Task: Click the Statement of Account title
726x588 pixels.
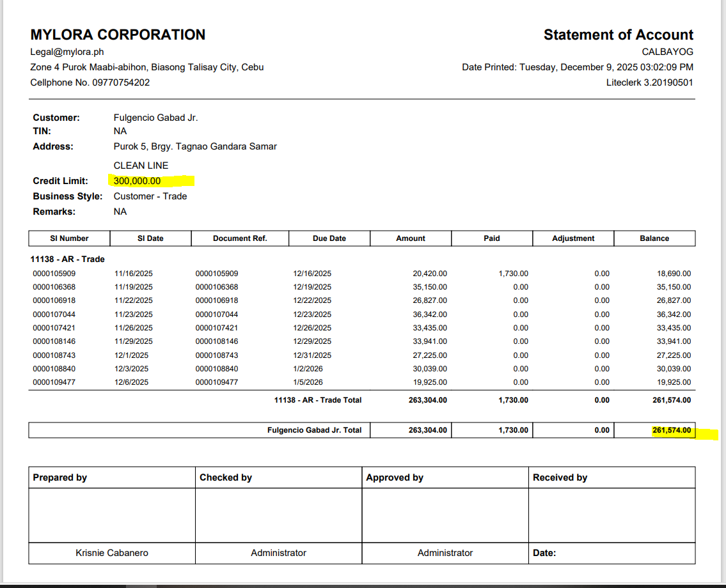Action: pyautogui.click(x=618, y=35)
